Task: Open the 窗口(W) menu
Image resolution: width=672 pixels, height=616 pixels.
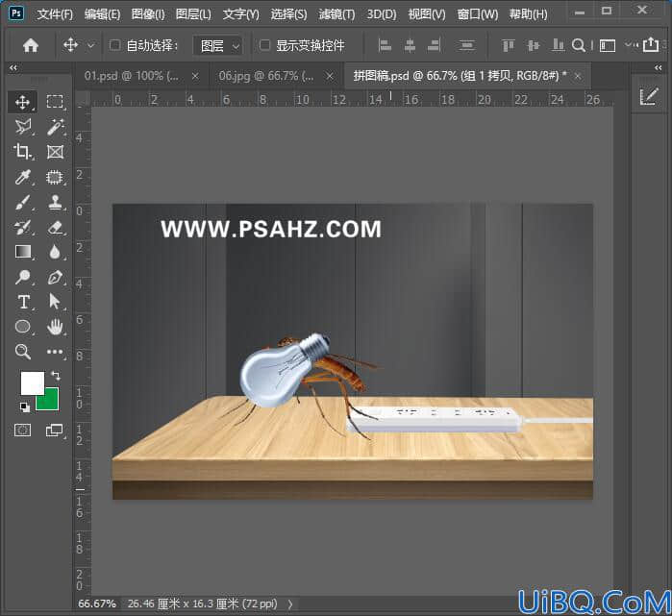Action: pos(478,14)
